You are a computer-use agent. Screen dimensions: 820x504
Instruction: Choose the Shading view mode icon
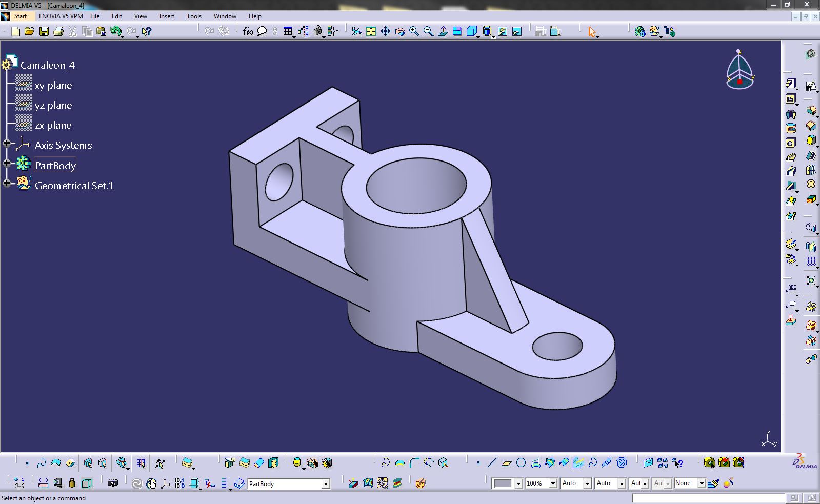coord(487,32)
